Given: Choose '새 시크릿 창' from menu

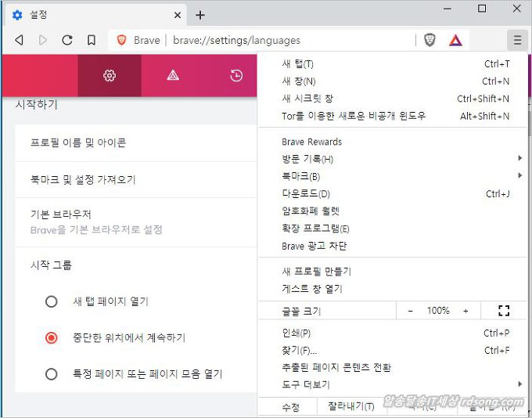Looking at the screenshot, I should 307,99.
